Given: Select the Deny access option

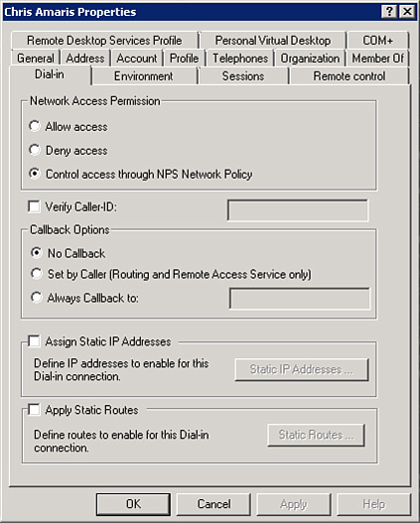Looking at the screenshot, I should point(35,150).
